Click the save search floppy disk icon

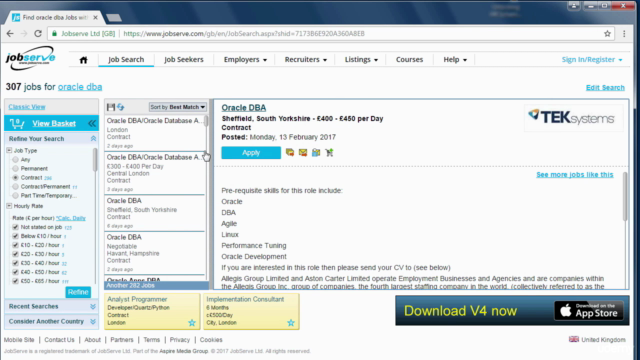[x=111, y=107]
